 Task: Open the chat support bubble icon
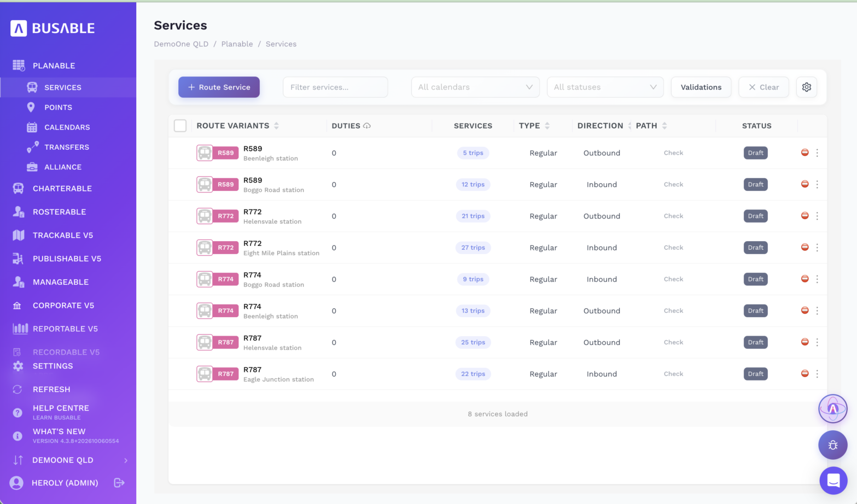click(x=833, y=480)
